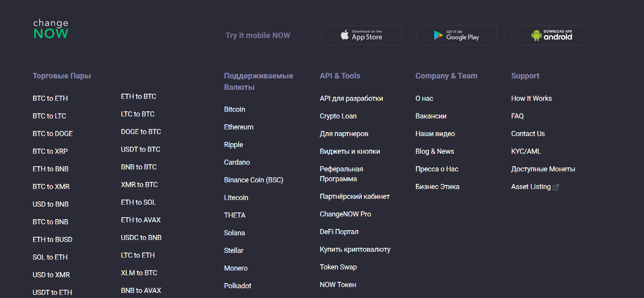
Task: Go to the Monero currency page
Action: (236, 268)
